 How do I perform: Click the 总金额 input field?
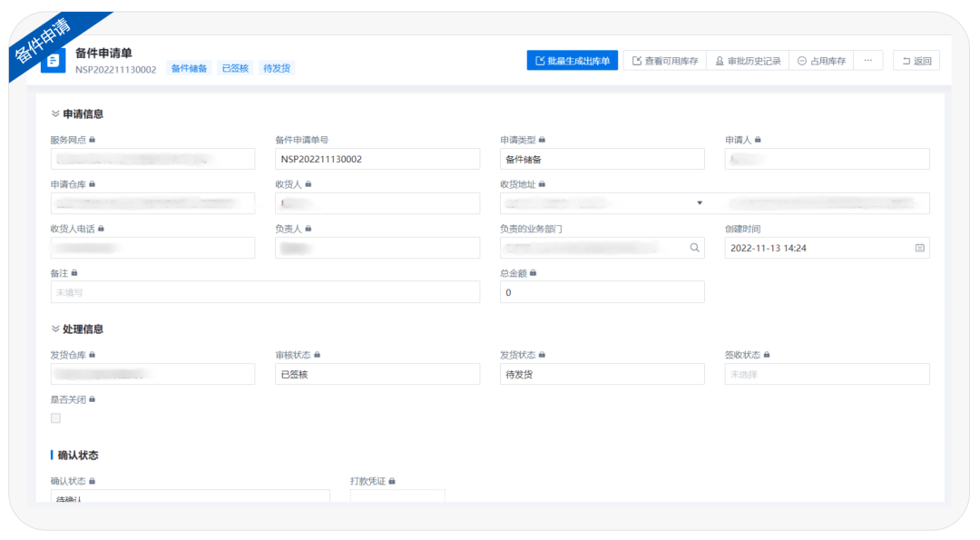coord(602,292)
